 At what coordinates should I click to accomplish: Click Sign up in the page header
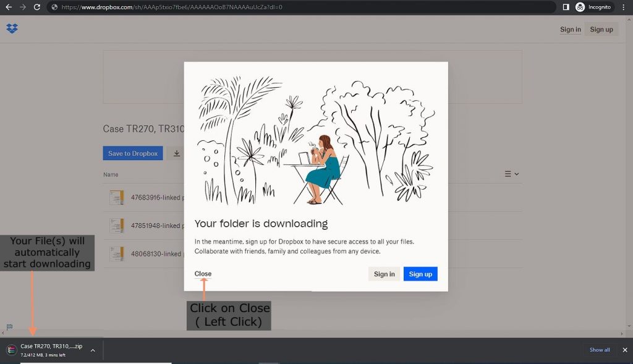click(x=601, y=29)
